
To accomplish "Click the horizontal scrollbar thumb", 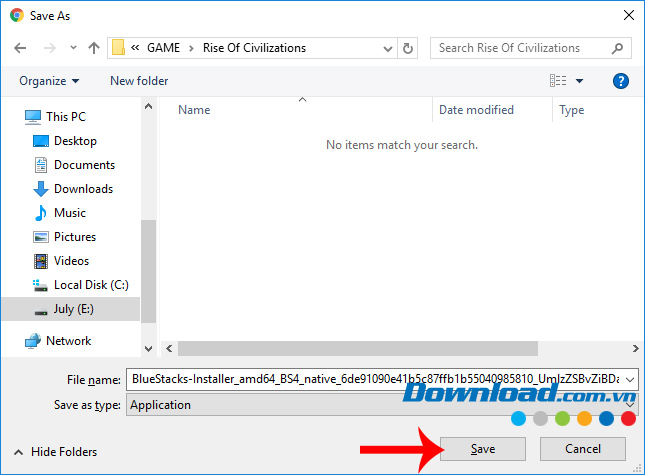I will point(357,348).
